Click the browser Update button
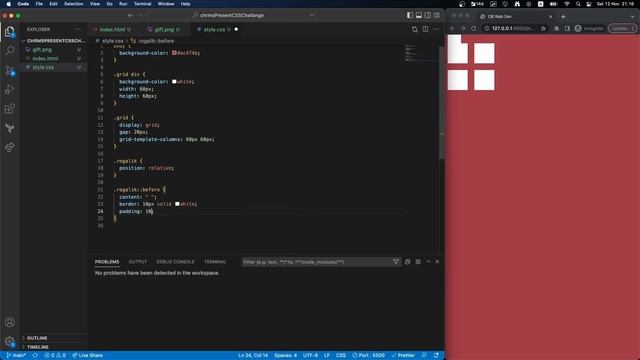640x360 pixels. point(622,29)
